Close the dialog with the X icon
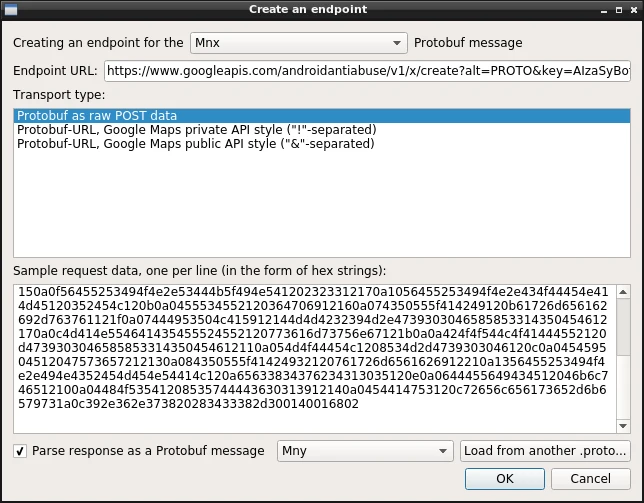The height and width of the screenshot is (503, 644). pos(634,10)
